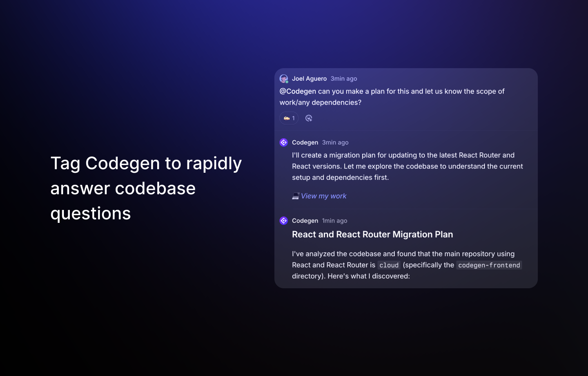This screenshot has width=588, height=376.
Task: Click the Codegen diamond logo next to 3min ago
Action: pyautogui.click(x=283, y=142)
